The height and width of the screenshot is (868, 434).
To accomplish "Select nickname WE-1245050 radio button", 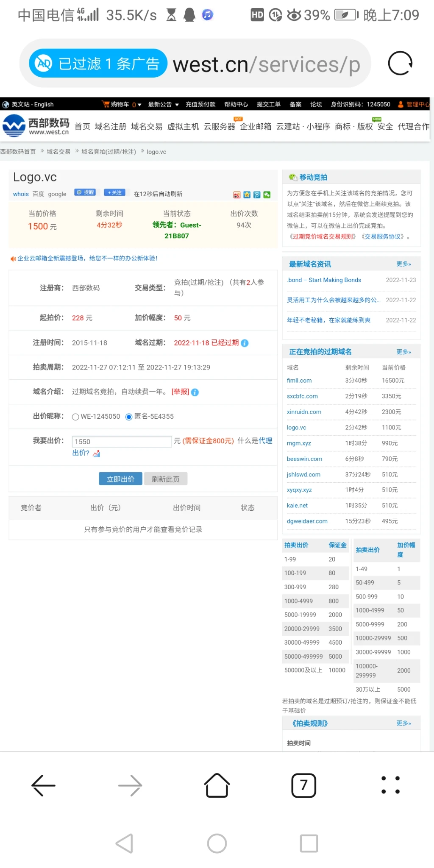I will pyautogui.click(x=75, y=417).
